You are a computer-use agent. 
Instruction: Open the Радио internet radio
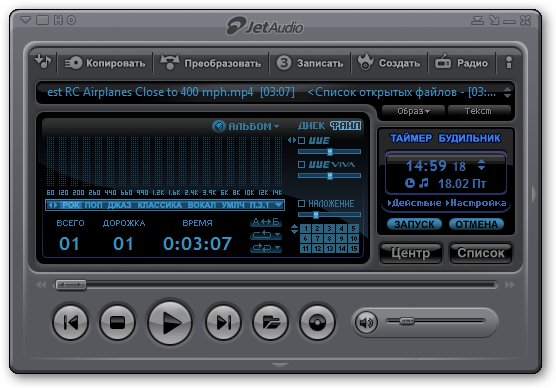461,62
